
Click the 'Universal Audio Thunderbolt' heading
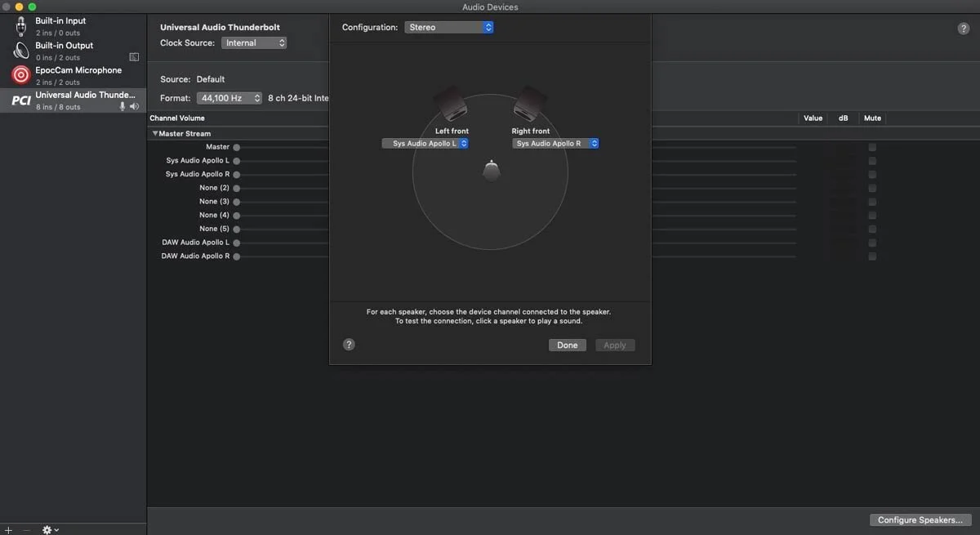tap(220, 28)
